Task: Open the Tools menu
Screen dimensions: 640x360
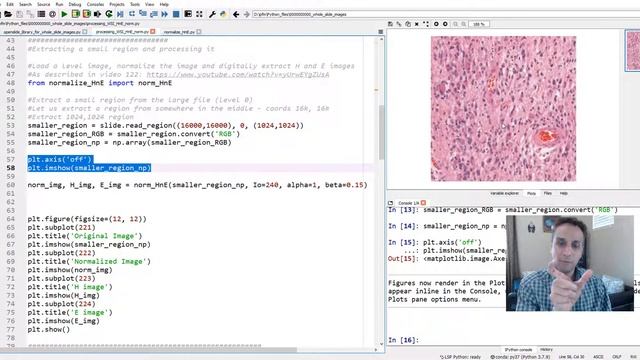Action: coord(135,4)
